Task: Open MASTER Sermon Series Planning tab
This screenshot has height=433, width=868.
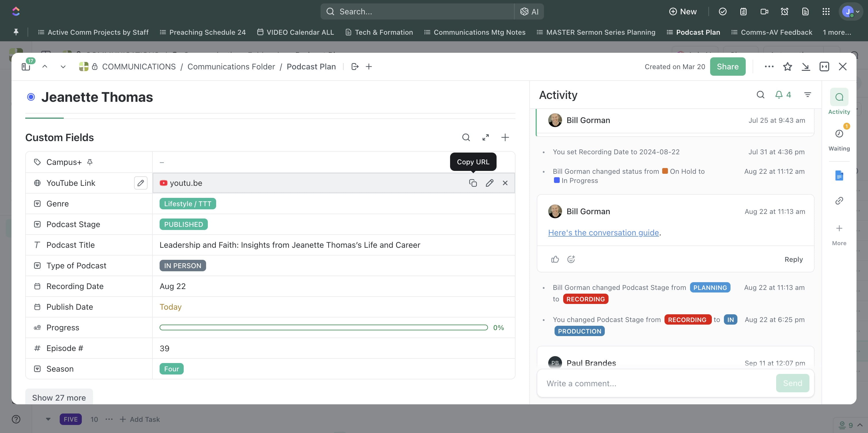Action: point(596,32)
